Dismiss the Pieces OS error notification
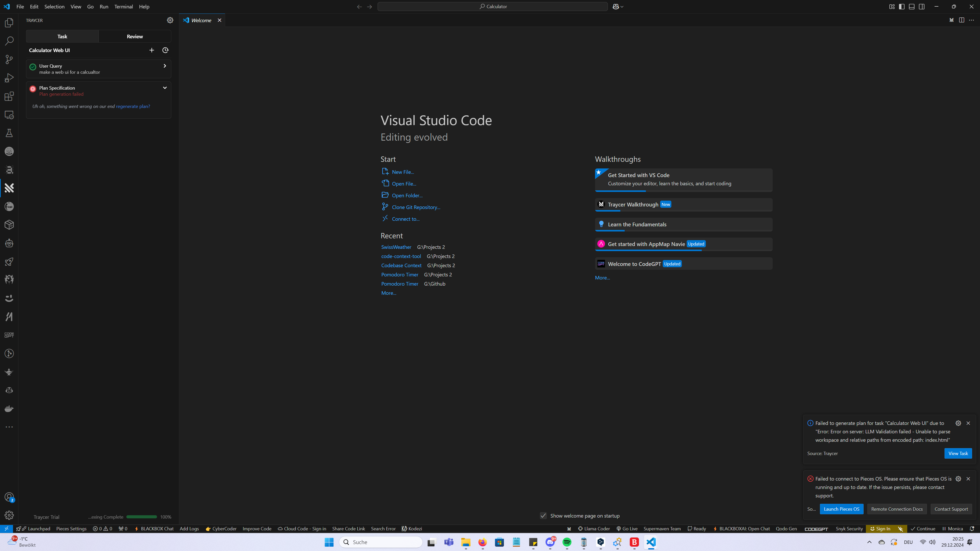The width and height of the screenshot is (980, 551). 968,479
